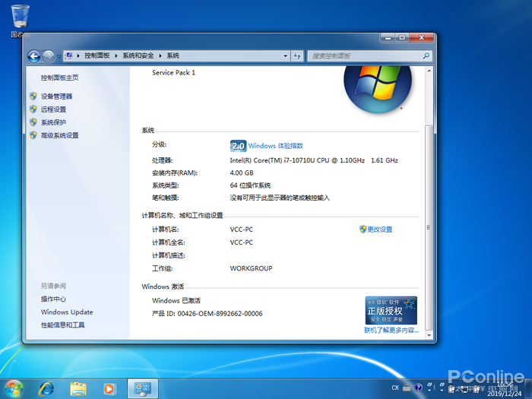Open the Windows 体验指数 link

tap(275, 145)
